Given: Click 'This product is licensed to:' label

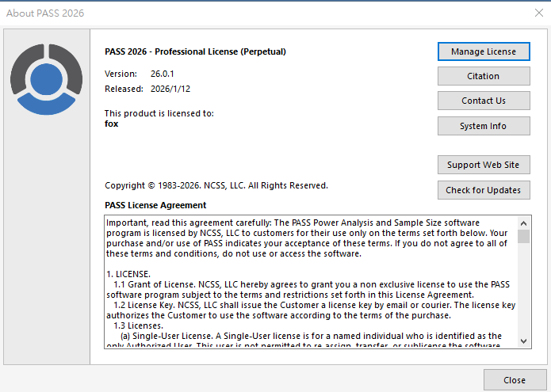Looking at the screenshot, I should click(159, 113).
